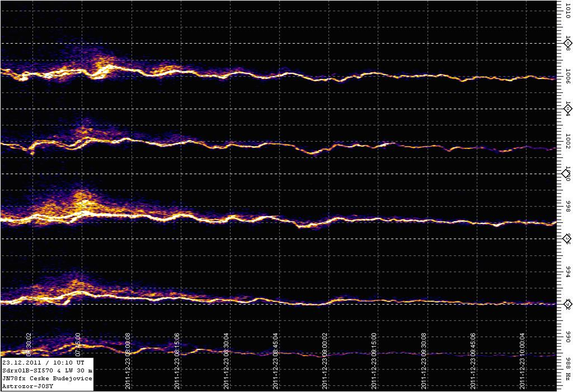573x392 pixels.
Task: Select the diamond marker at 1000 Hz
Action: click(567, 174)
